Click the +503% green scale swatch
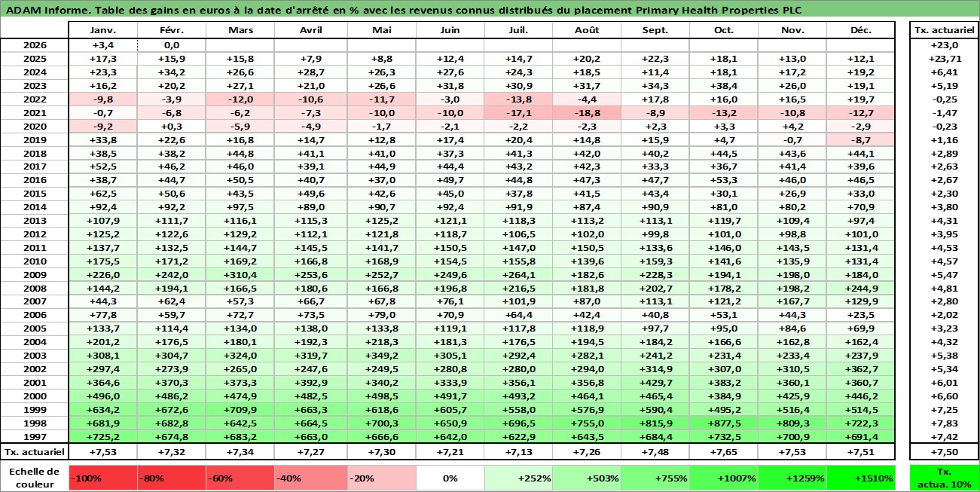The image size is (980, 492). click(x=587, y=477)
